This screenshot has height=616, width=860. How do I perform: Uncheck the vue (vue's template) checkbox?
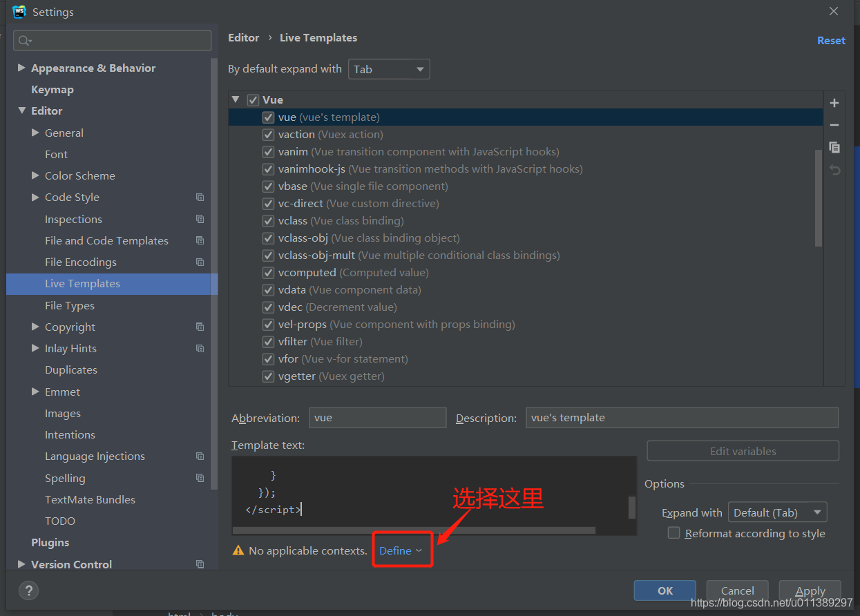(268, 117)
